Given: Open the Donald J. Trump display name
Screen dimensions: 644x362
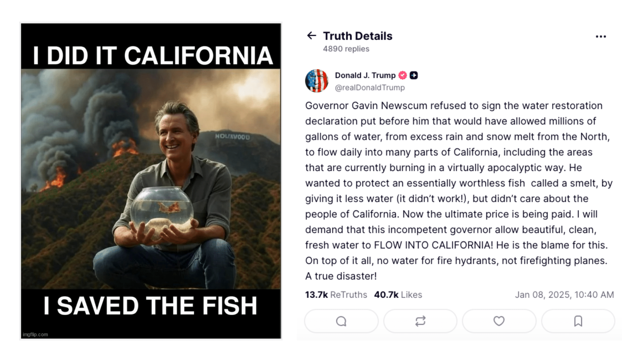Looking at the screenshot, I should [365, 75].
